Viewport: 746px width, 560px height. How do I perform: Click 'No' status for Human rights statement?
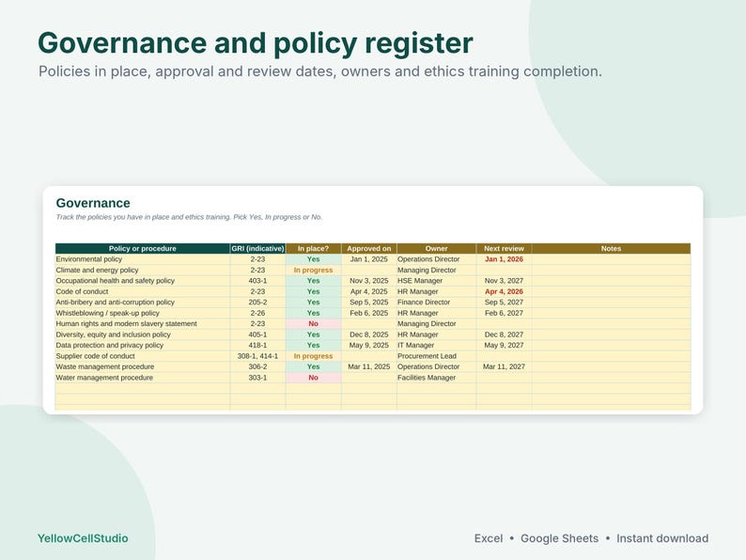tap(314, 323)
